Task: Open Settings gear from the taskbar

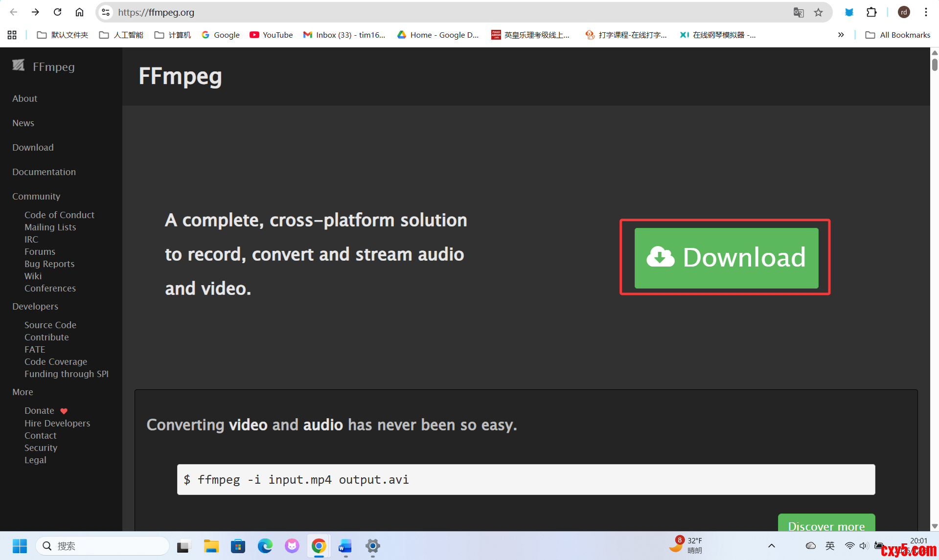Action: (x=372, y=546)
